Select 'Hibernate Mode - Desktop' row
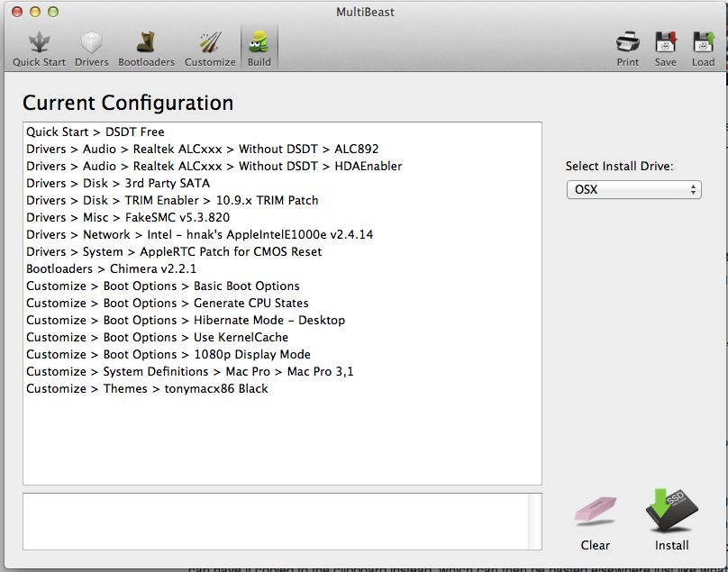728x572 pixels. 282,321
